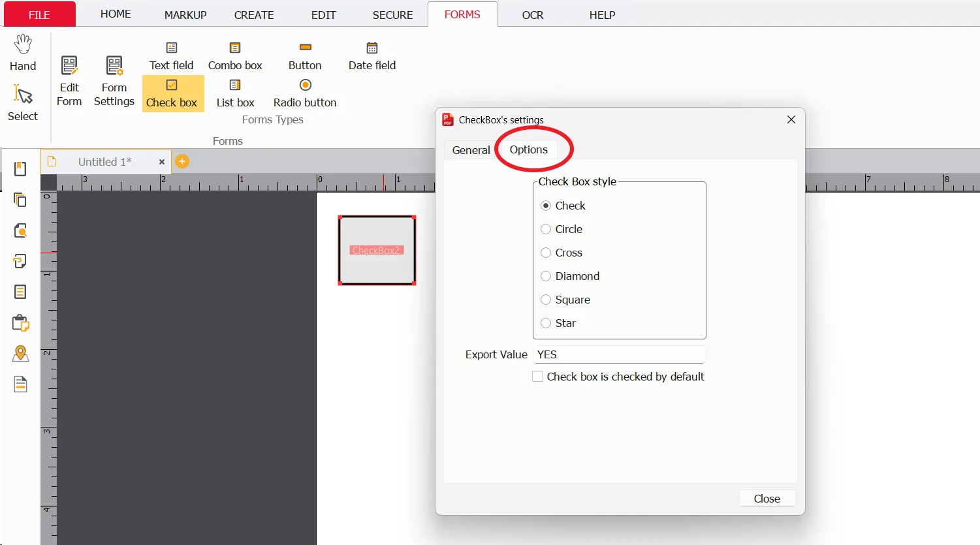Image resolution: width=980 pixels, height=545 pixels.
Task: Select the Check style radio button
Action: [x=546, y=206]
